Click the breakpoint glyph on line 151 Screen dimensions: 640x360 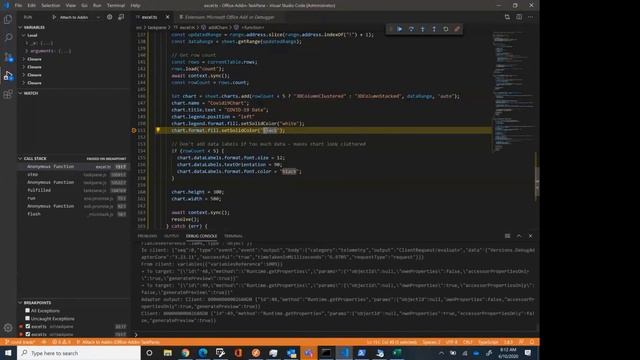(x=133, y=131)
